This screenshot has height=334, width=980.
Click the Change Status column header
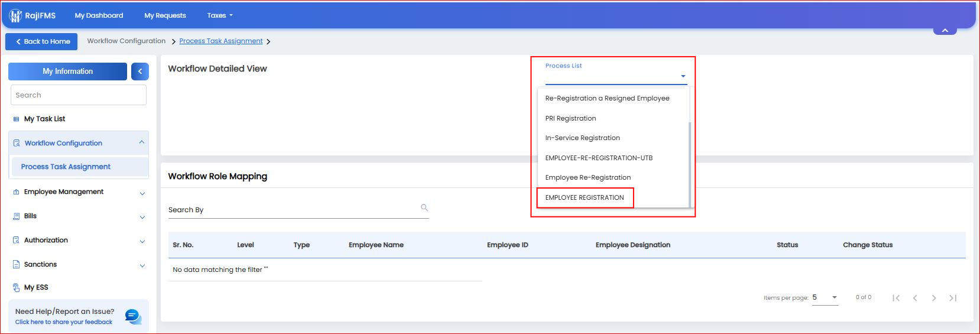point(868,245)
